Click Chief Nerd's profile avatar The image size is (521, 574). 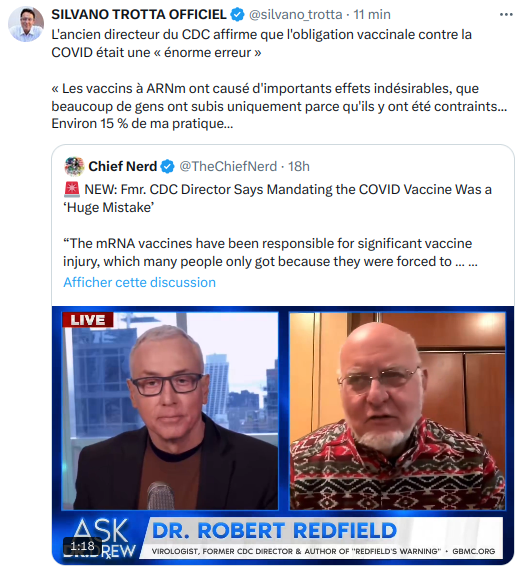click(x=74, y=166)
